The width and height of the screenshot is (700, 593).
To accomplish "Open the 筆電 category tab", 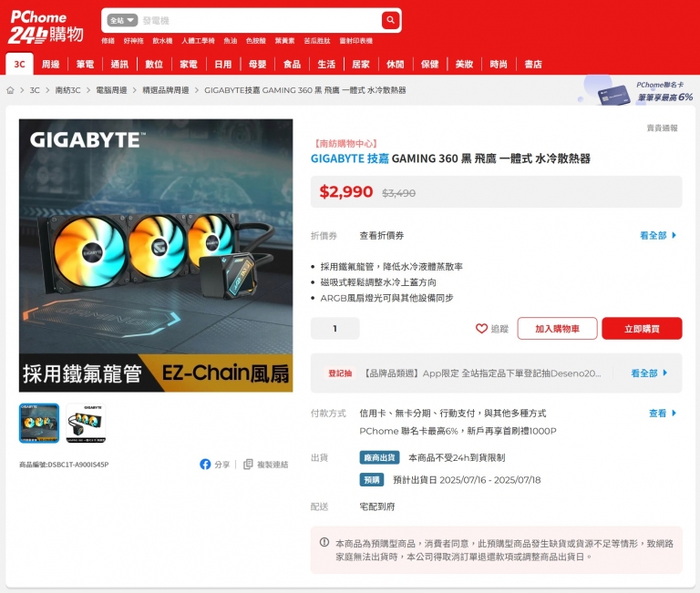I will point(85,65).
